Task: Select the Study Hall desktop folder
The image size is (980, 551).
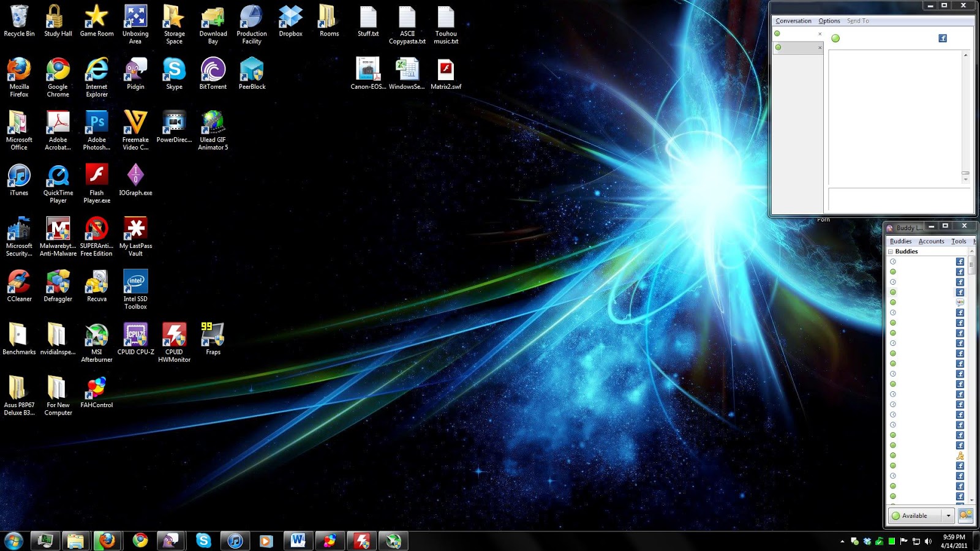Action: (58, 21)
